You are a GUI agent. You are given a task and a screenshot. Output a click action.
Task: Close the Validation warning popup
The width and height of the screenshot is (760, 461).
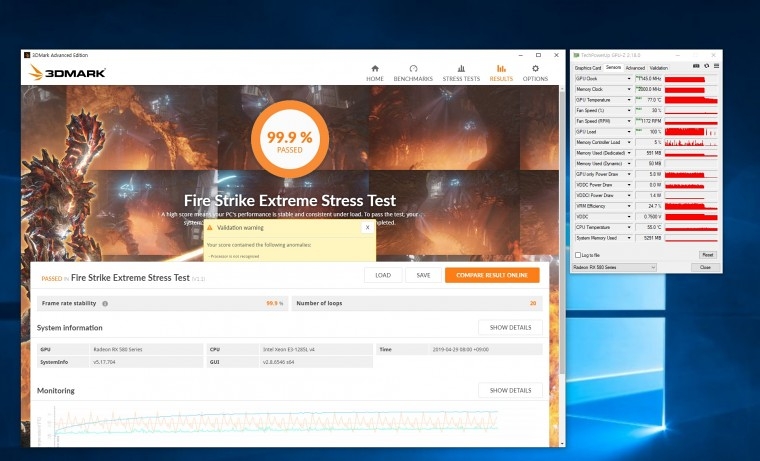click(x=367, y=227)
